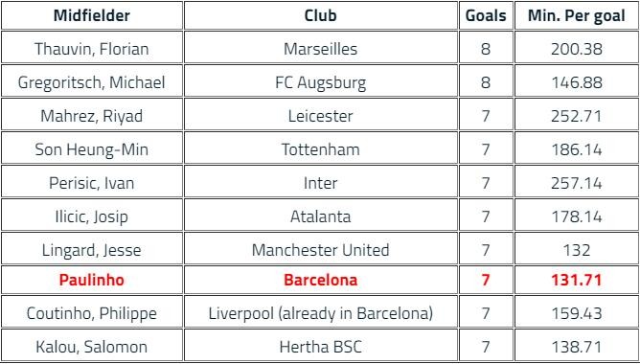This screenshot has height=364, width=640.
Task: Select the Kalou, Salomon cell
Action: coord(92,347)
